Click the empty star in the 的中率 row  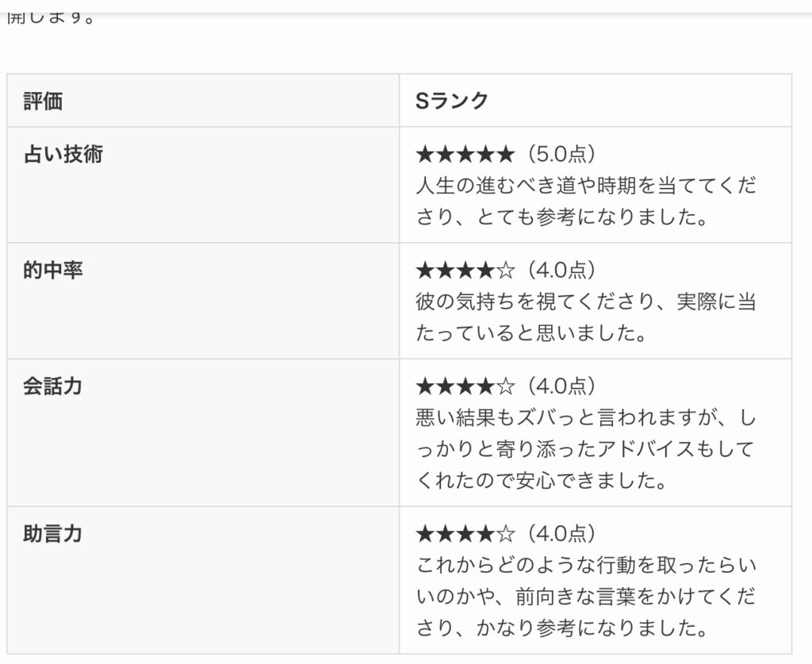click(506, 271)
